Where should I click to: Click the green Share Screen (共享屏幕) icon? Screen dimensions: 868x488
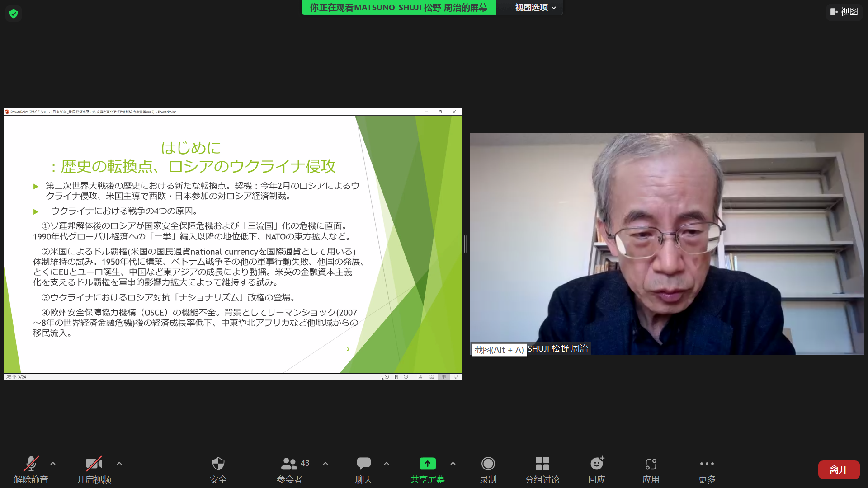pyautogui.click(x=427, y=464)
